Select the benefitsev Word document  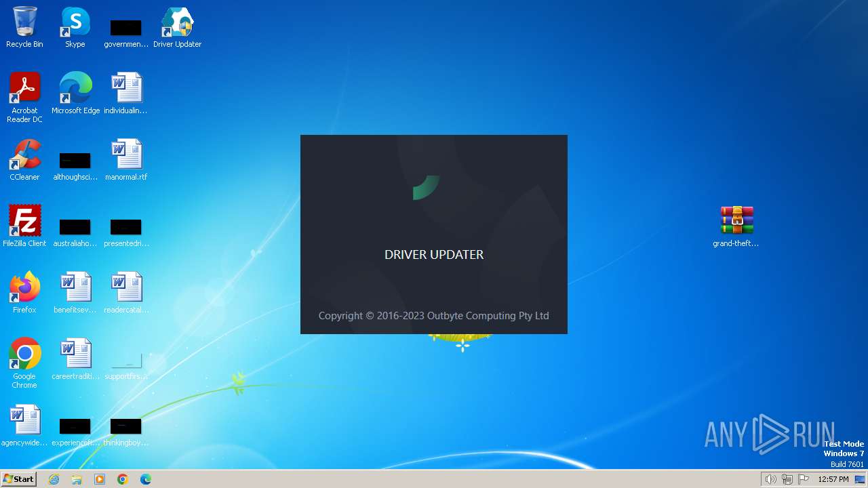[x=75, y=293]
